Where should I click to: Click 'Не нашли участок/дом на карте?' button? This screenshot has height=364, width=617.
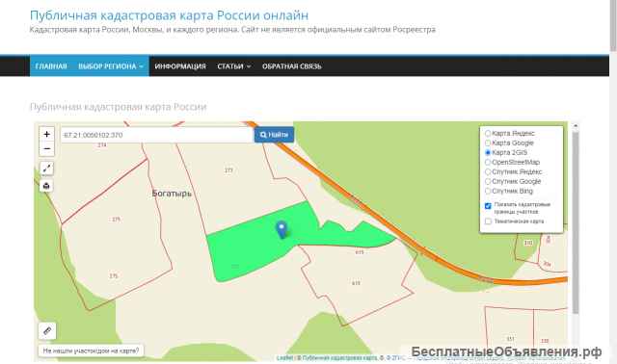coord(91,351)
